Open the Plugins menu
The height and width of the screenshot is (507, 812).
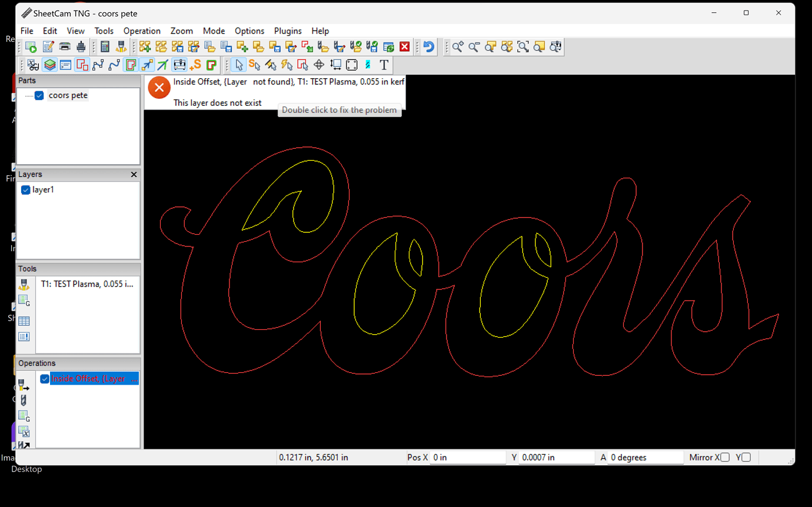[x=288, y=31]
